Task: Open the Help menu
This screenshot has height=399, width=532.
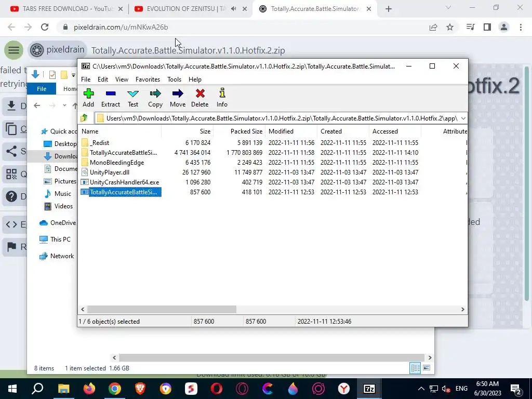Action: (x=195, y=79)
